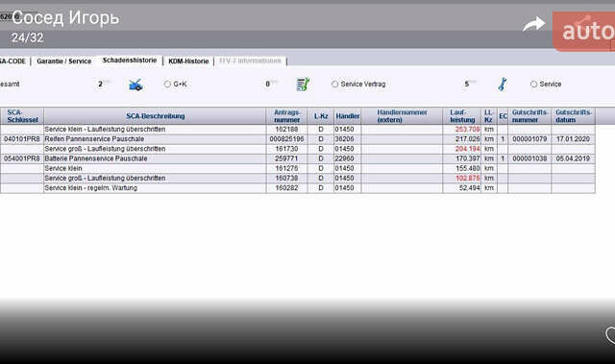Select the Service radio button
The height and width of the screenshot is (364, 615).
(533, 84)
